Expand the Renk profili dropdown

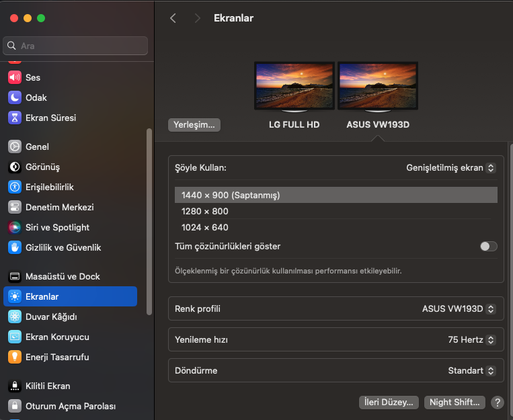tap(459, 309)
